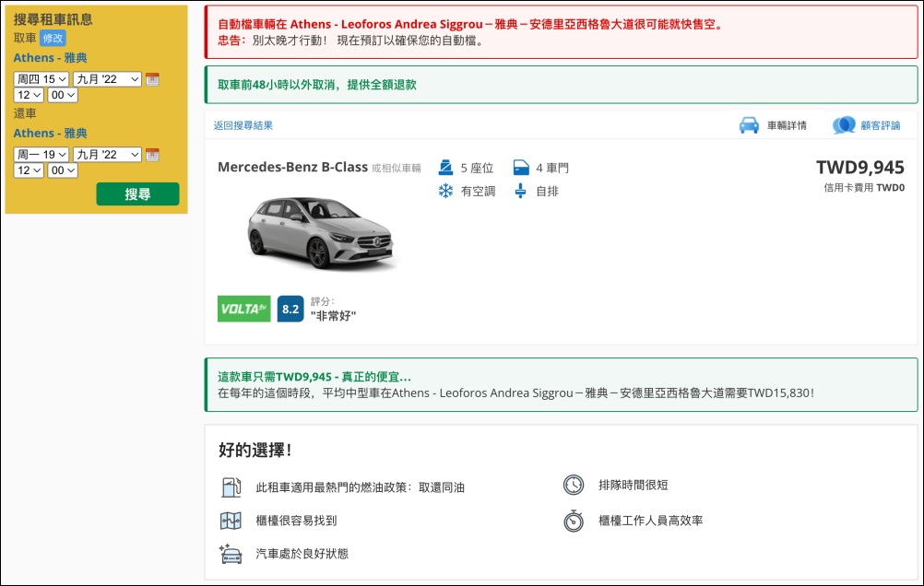Click the blue 修改 button

[x=53, y=39]
